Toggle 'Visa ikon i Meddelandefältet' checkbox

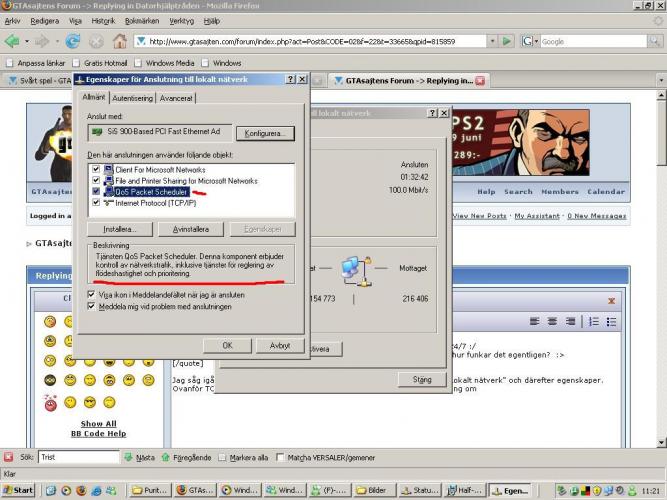(x=93, y=295)
